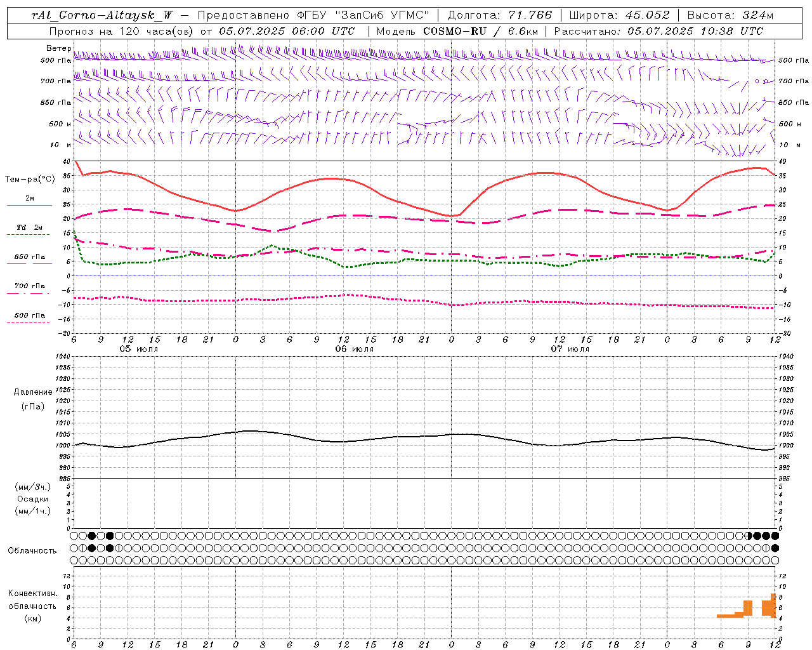Click the model name COSMO-RU

point(455,30)
